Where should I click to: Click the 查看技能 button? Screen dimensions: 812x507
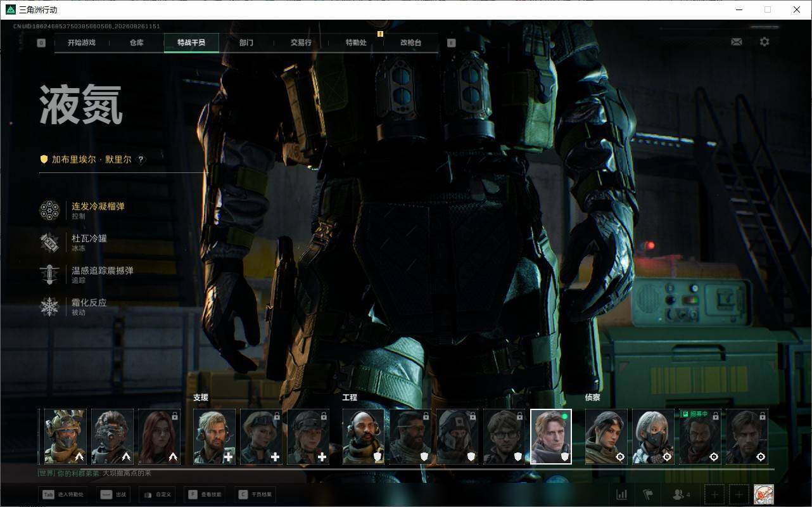pyautogui.click(x=205, y=494)
